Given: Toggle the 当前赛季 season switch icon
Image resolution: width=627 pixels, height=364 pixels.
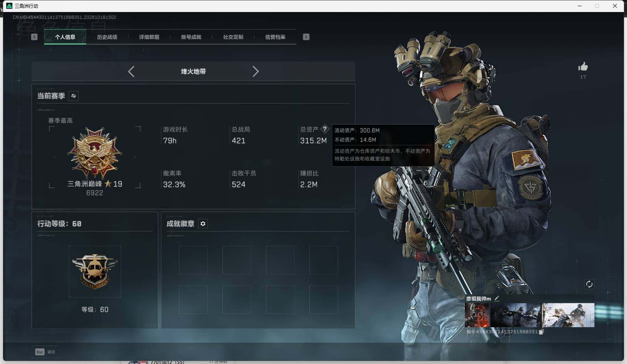Looking at the screenshot, I should [73, 96].
